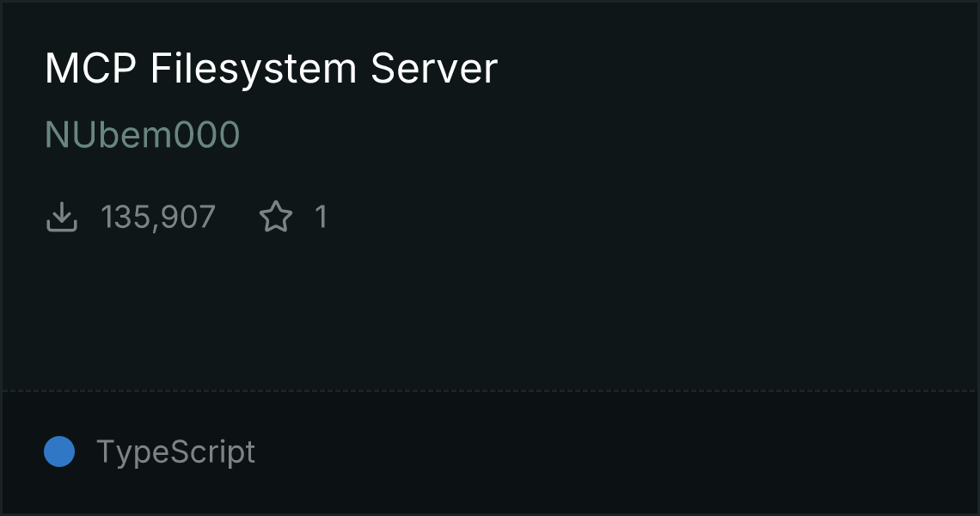This screenshot has width=980, height=516.
Task: Click the star outline icon
Action: coord(276,217)
